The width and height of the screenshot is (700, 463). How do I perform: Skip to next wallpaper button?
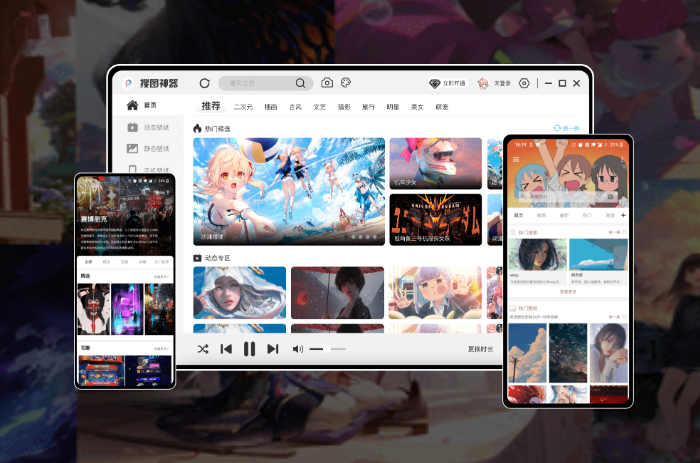click(x=273, y=349)
